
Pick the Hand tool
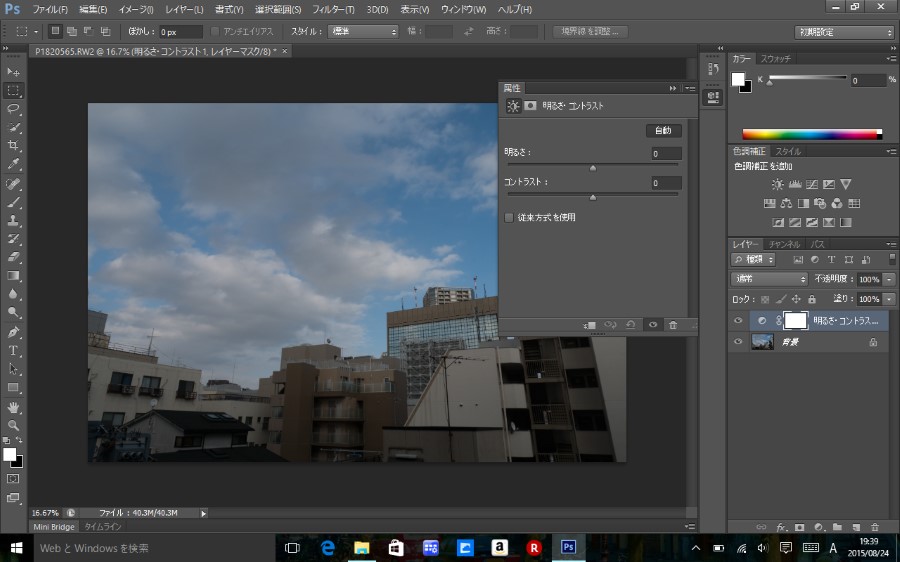pos(14,408)
